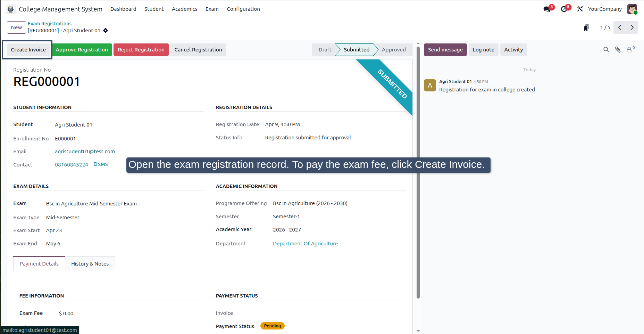Click the Semester-1 value
Screen dimensions: 644x334
pos(286,217)
